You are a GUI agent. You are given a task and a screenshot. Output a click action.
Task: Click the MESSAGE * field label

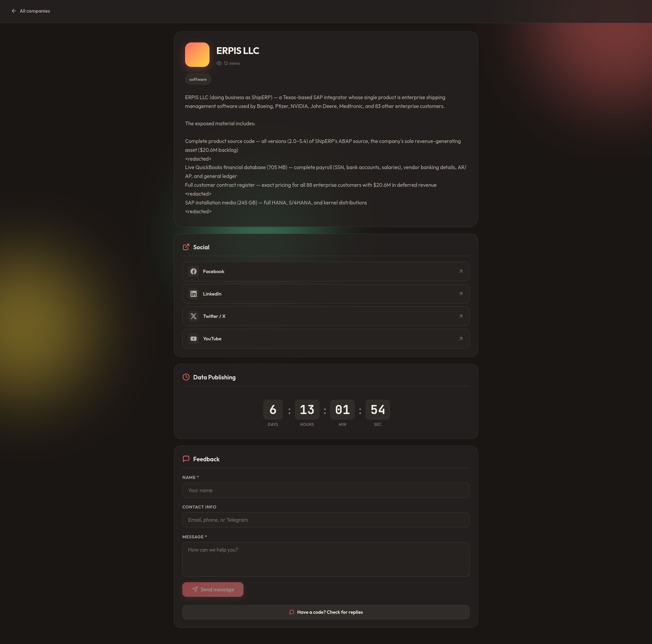pos(195,537)
